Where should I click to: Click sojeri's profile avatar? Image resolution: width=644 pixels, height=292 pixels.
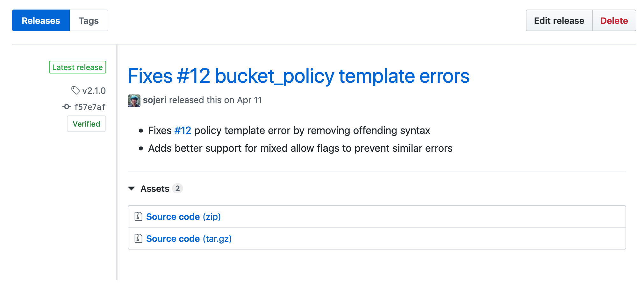134,100
